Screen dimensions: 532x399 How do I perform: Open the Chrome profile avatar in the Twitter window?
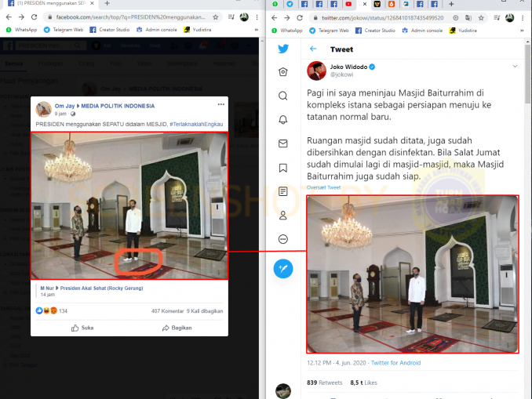pos(509,17)
